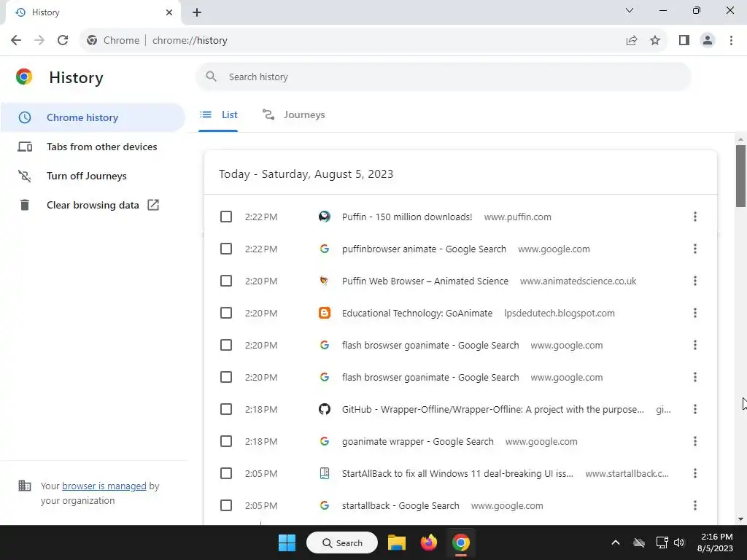The image size is (747, 560).
Task: Close the History tab
Action: [x=169, y=12]
